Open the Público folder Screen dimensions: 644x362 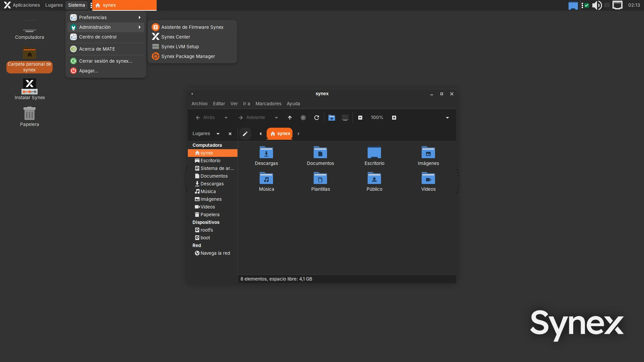coord(374,182)
